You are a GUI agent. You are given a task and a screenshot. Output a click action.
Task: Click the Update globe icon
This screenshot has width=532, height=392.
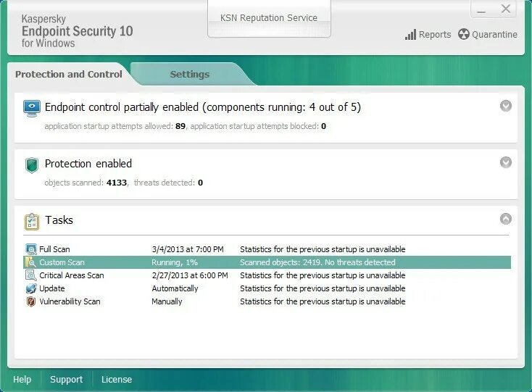[x=31, y=288]
